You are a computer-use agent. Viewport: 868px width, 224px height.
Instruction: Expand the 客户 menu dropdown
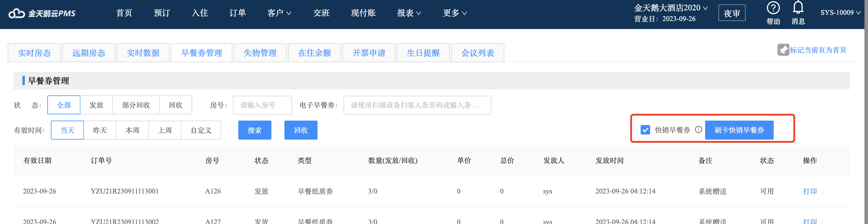coord(279,13)
